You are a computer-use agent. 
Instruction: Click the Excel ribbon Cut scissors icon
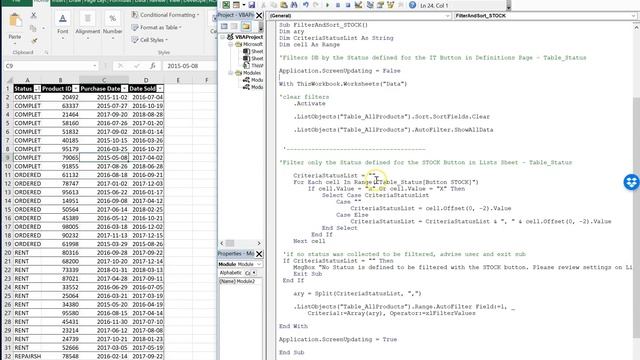(33, 16)
